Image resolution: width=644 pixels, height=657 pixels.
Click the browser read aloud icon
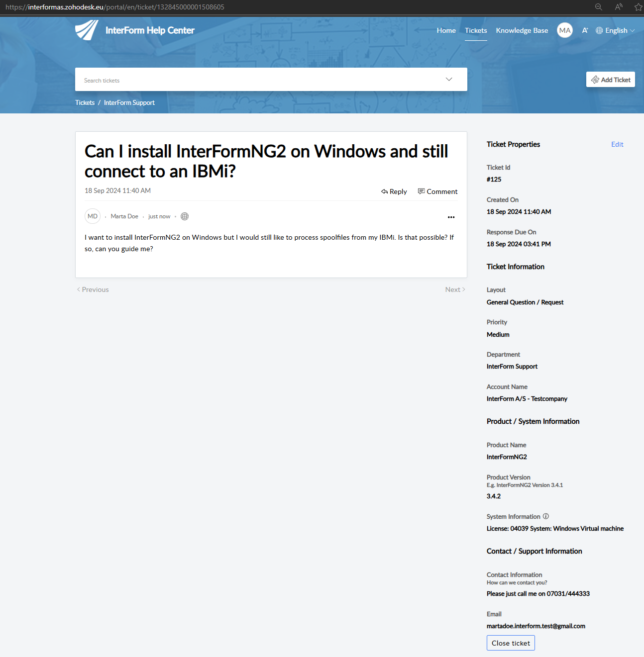(619, 7)
